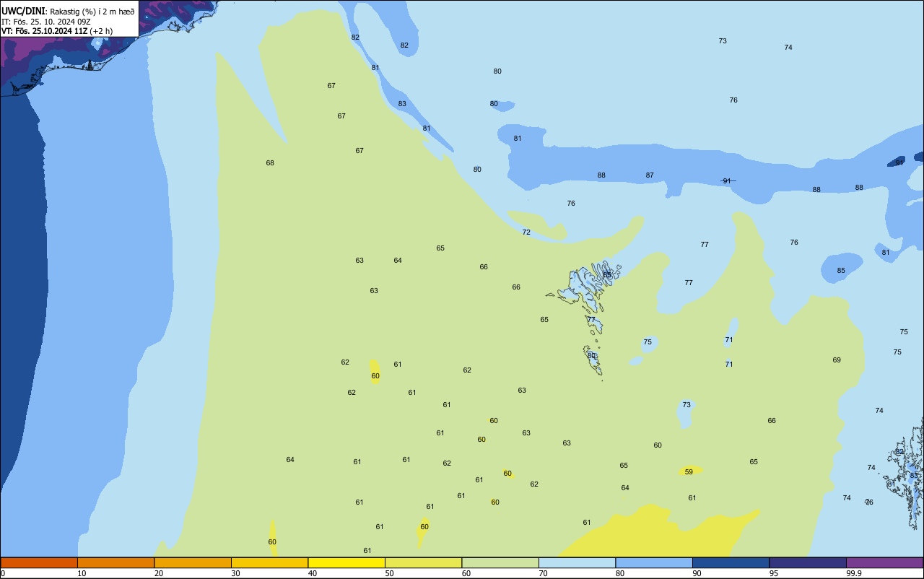Click the 72 humidity value on the map
The width and height of the screenshot is (924, 579).
[x=526, y=232]
